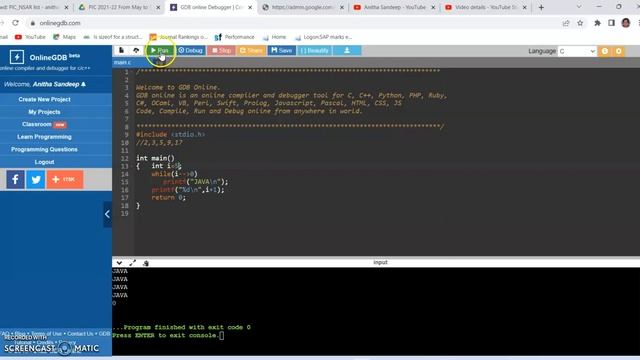Open the Performance bookmark

[x=235, y=37]
